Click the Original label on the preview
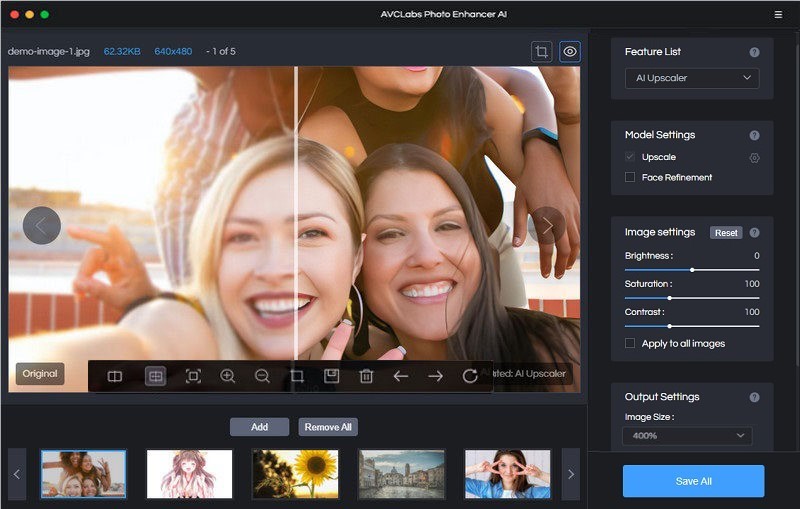The image size is (800, 509). [x=40, y=374]
